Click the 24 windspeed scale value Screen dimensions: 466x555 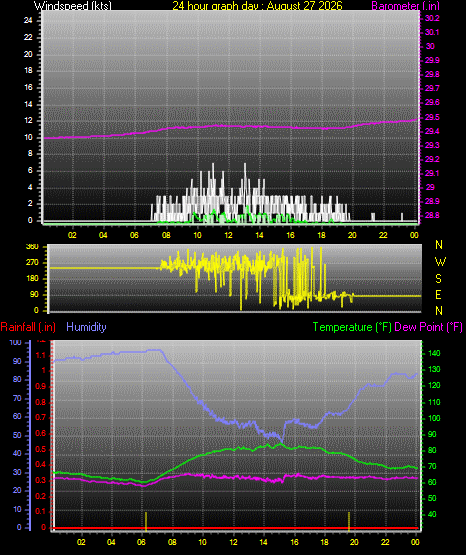click(x=28, y=20)
